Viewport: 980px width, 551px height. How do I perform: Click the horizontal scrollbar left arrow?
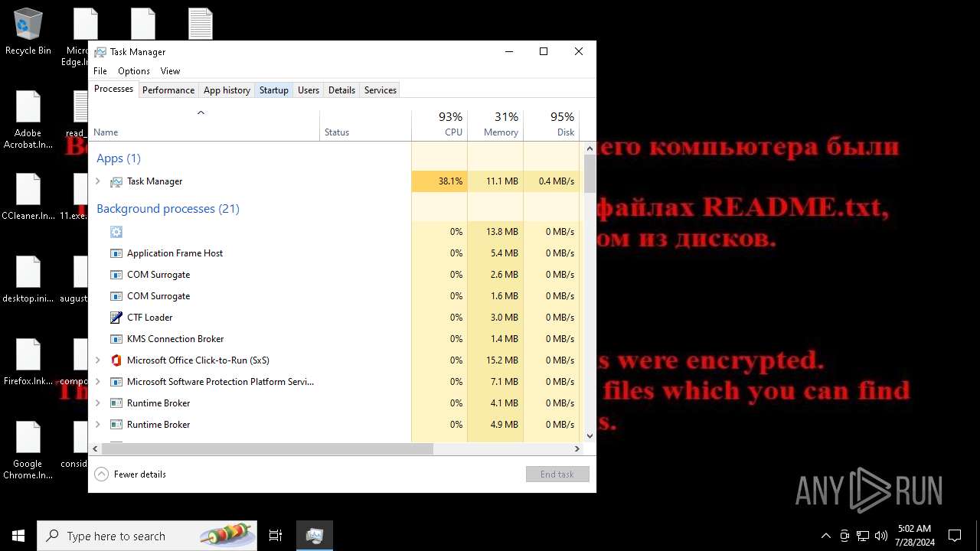point(96,449)
